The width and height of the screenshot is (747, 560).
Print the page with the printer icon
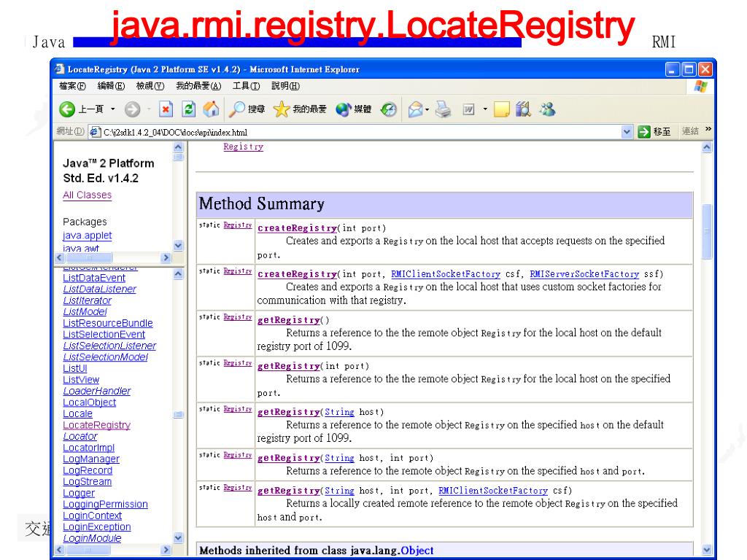(x=443, y=109)
